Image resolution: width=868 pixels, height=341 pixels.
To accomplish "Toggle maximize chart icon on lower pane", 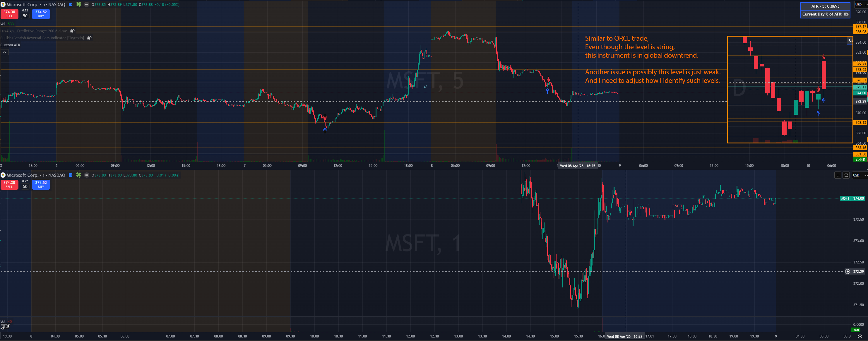I will click(846, 175).
